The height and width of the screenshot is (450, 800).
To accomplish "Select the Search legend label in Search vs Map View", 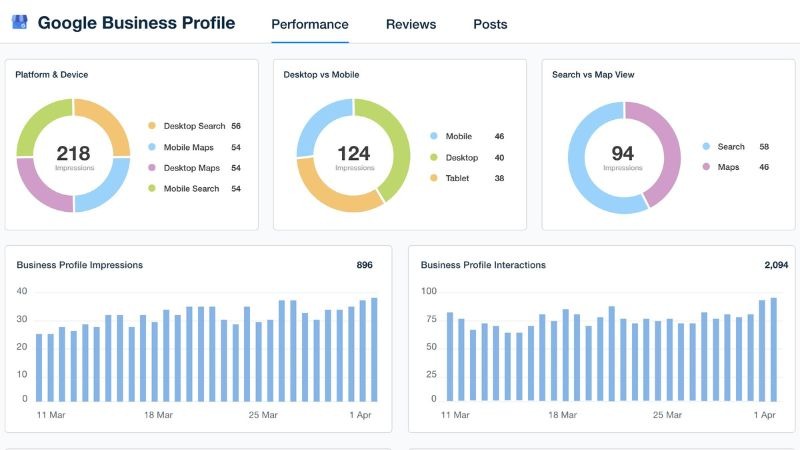I will click(x=731, y=147).
